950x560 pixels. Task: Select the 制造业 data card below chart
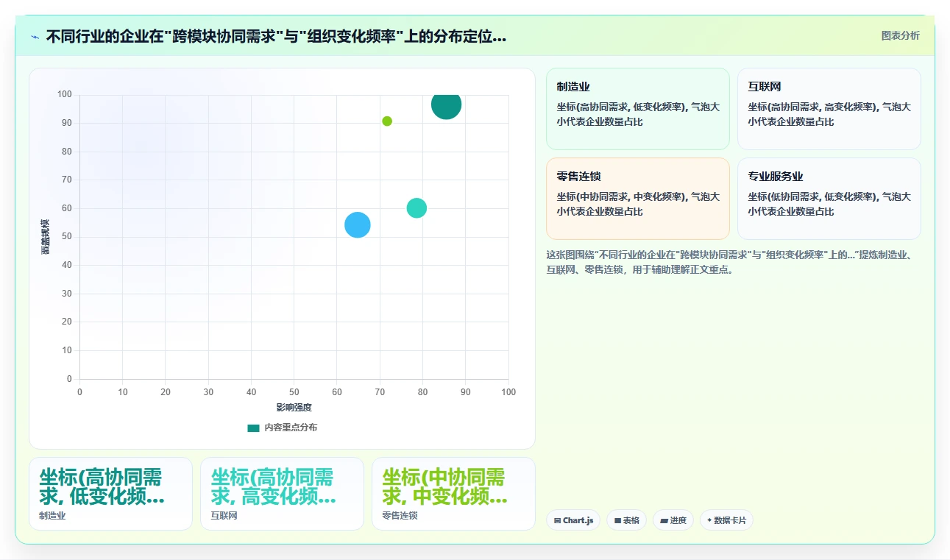coord(110,494)
